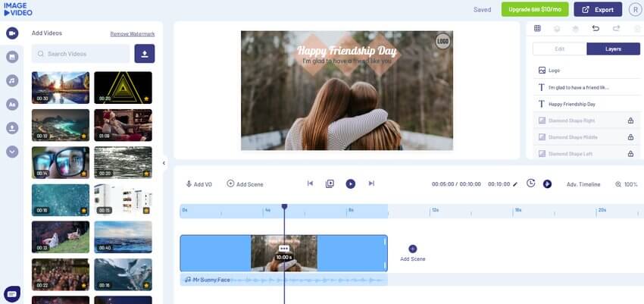Click the Add VO microphone button
Viewport: 644px width, 304px height.
point(199,184)
